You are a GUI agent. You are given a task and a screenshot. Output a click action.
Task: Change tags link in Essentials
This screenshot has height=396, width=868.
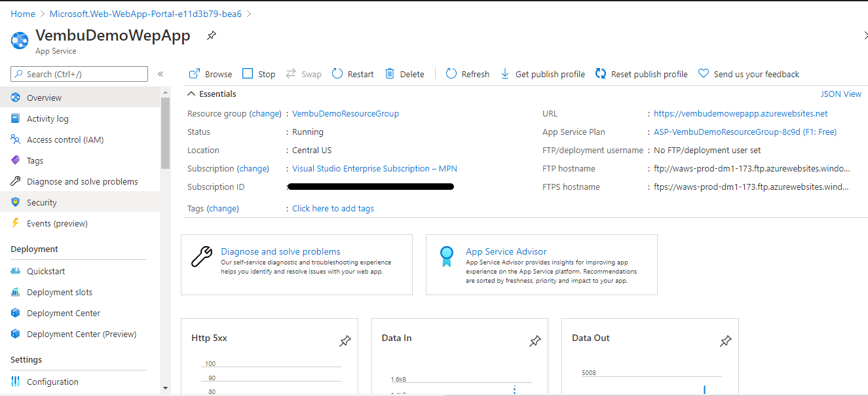click(223, 208)
